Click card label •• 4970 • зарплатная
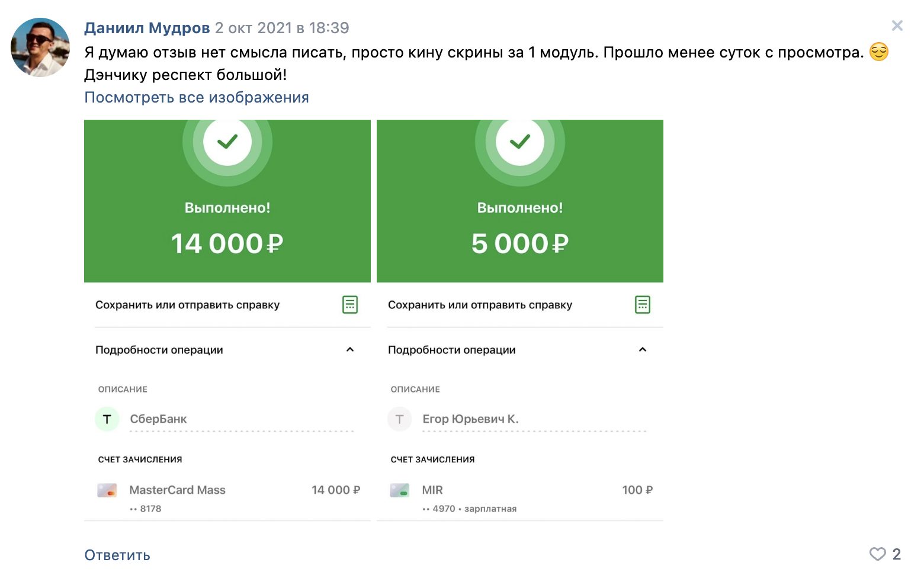The width and height of the screenshot is (924, 575). [x=469, y=509]
